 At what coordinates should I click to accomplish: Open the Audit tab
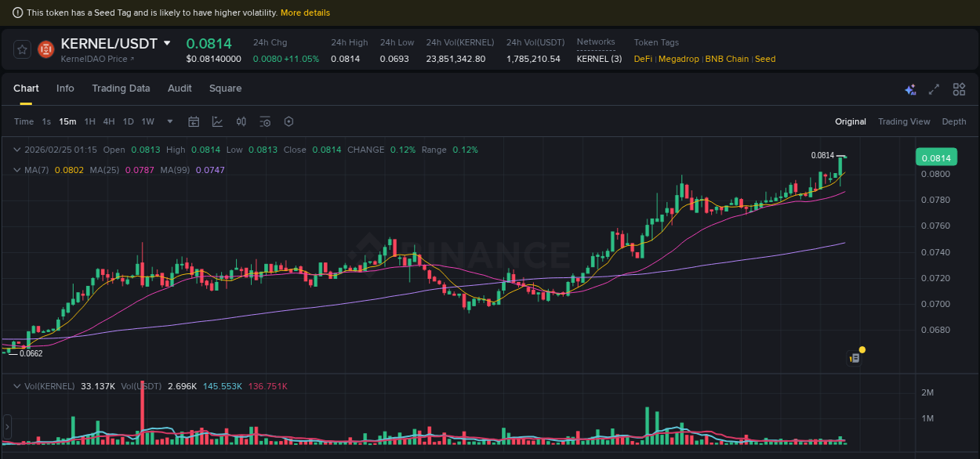180,89
